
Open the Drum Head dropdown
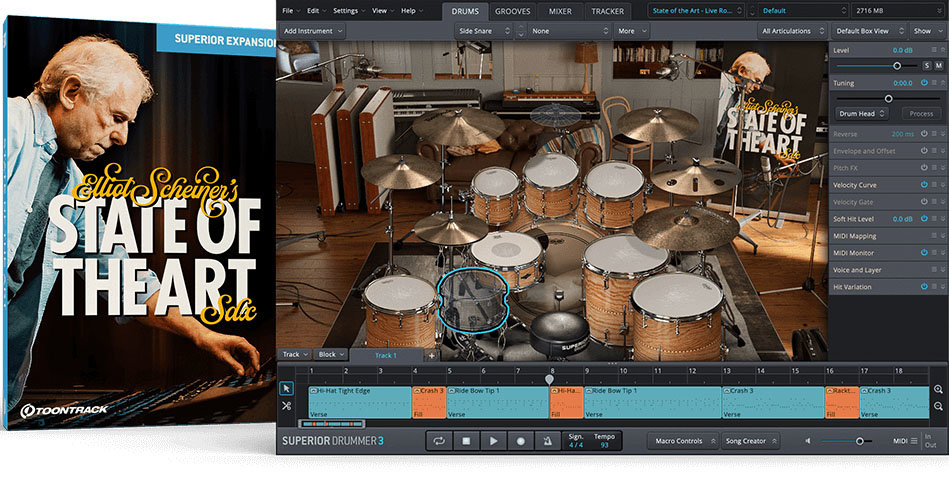pos(862,113)
